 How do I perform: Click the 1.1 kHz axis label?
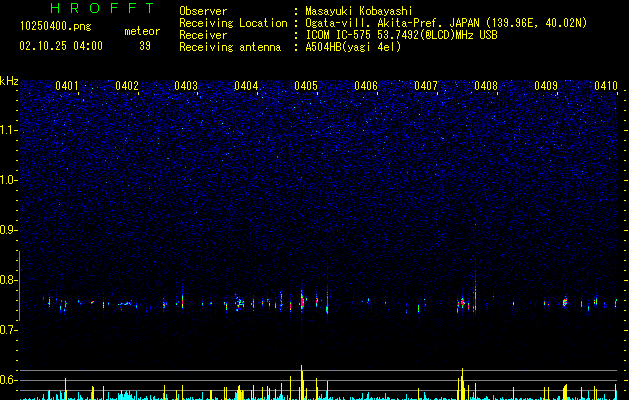coord(8,130)
